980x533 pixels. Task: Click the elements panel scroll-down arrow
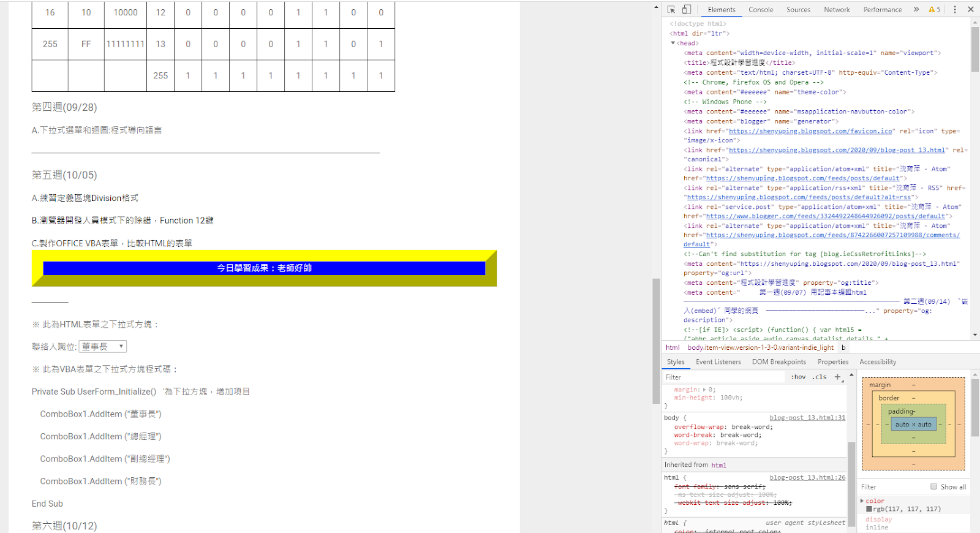click(975, 335)
